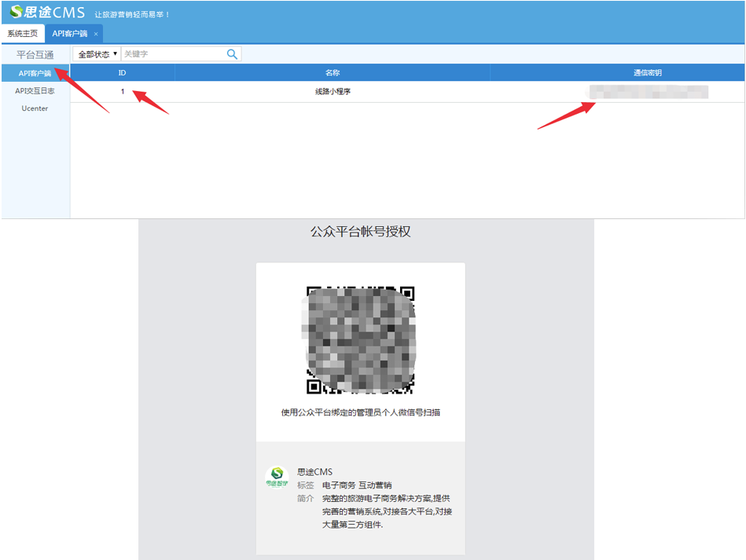Click the 通信密钥 column header
Screen dimensions: 746x560
[648, 72]
